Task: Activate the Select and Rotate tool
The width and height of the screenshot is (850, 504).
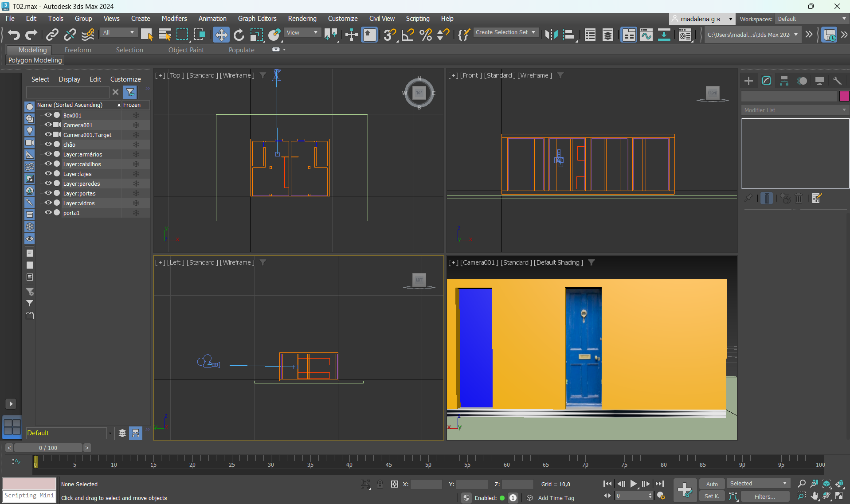Action: click(239, 35)
